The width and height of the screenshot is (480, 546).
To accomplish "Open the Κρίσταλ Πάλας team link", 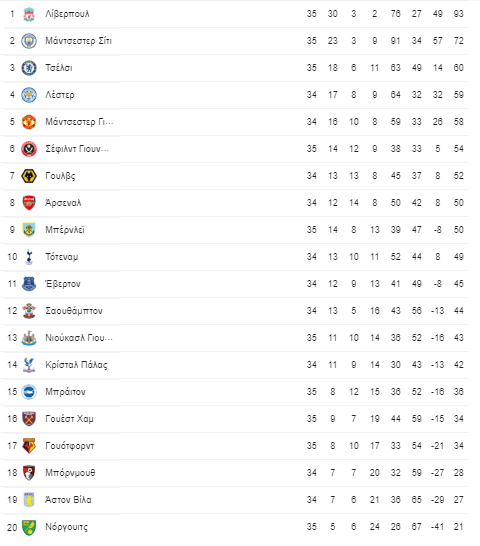I will 76,365.
